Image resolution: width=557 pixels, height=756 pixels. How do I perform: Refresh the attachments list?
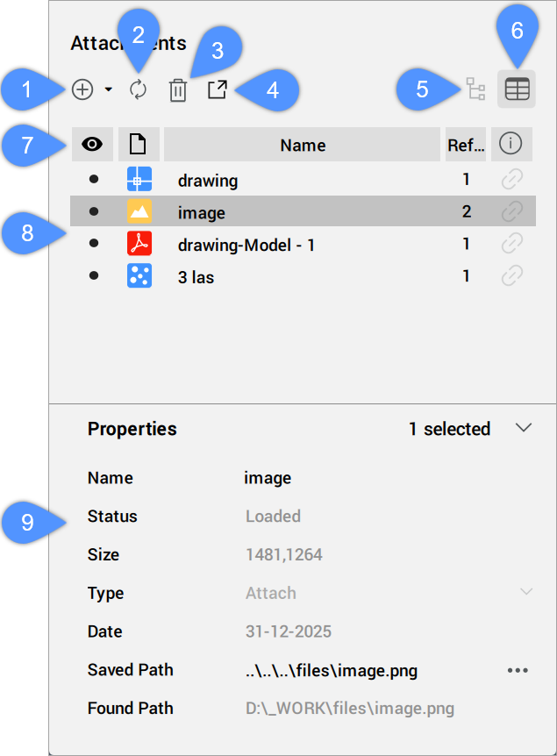click(x=138, y=89)
